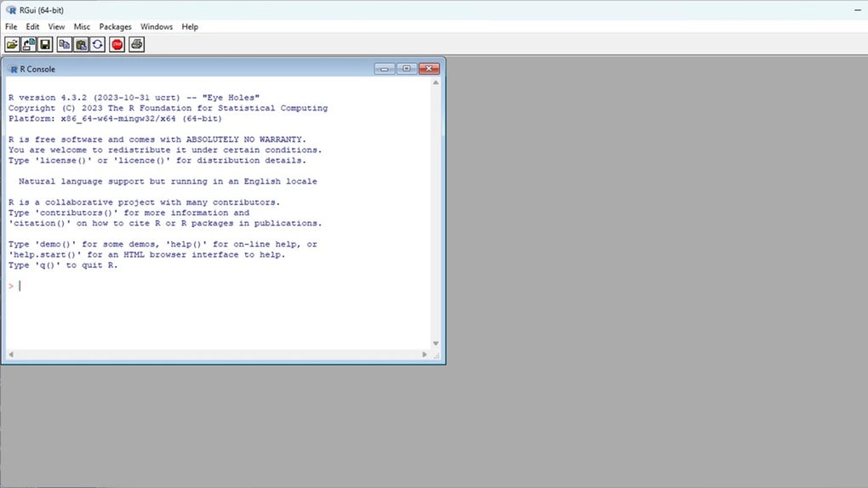Viewport: 868px width, 488px height.
Task: Open the View menu
Action: pos(56,26)
